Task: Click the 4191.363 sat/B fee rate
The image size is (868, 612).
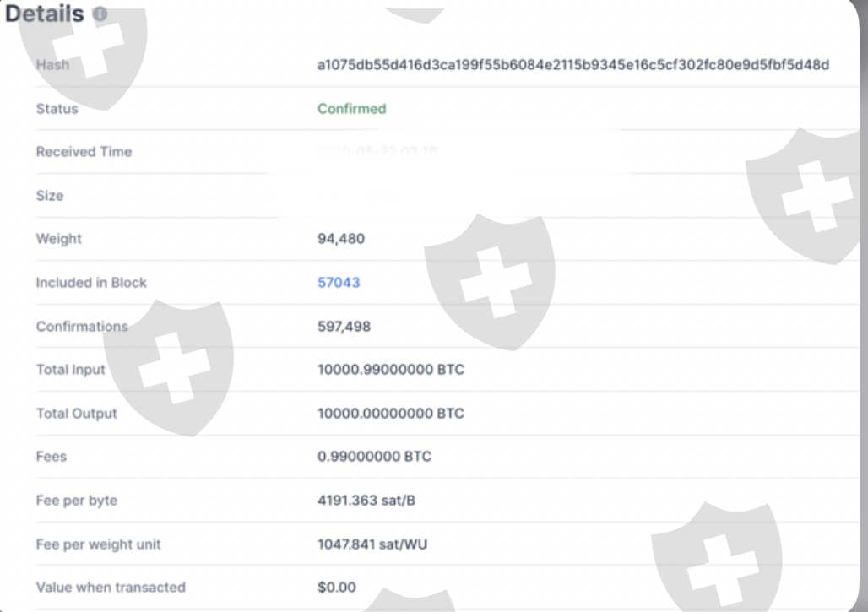Action: click(366, 501)
